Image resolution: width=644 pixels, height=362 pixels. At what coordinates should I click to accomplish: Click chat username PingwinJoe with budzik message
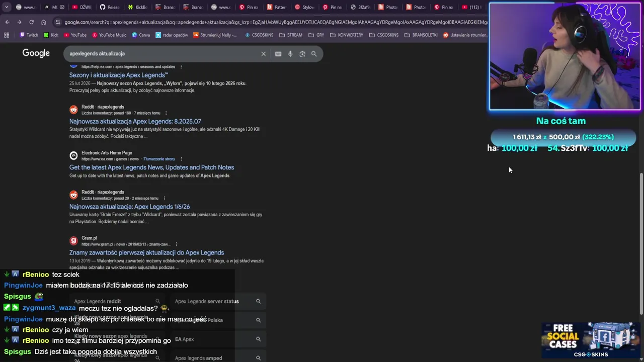(23, 285)
